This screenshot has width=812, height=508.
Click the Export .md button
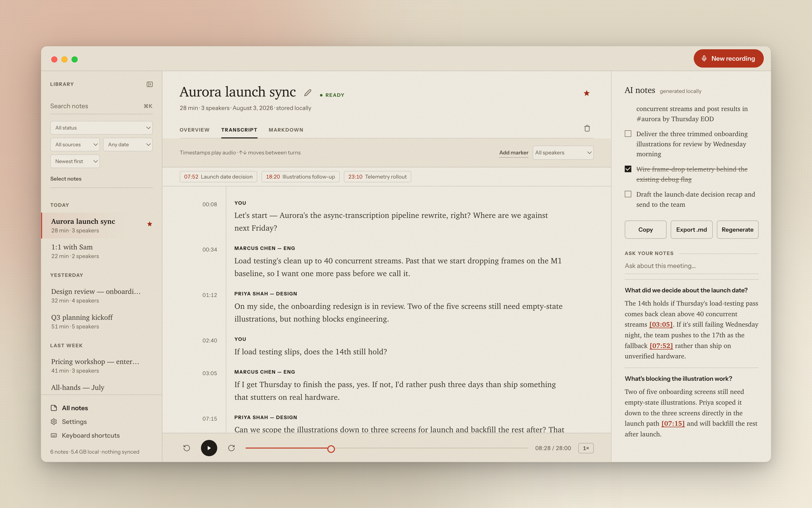(x=691, y=229)
